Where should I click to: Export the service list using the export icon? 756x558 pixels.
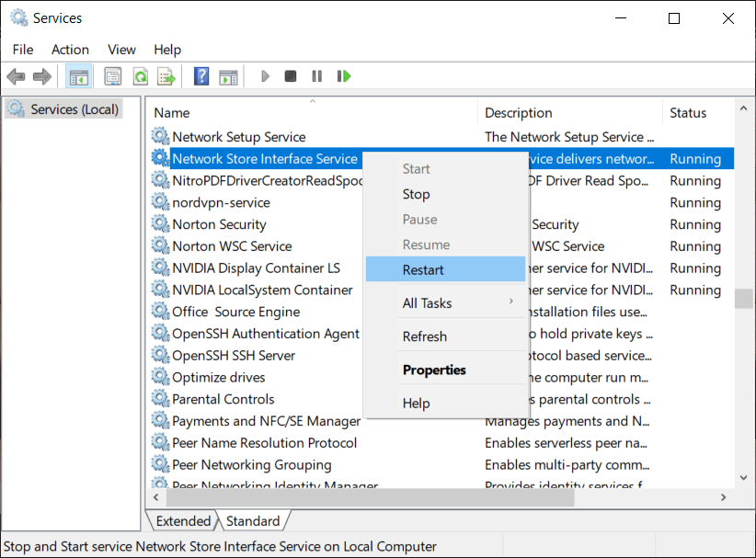166,75
